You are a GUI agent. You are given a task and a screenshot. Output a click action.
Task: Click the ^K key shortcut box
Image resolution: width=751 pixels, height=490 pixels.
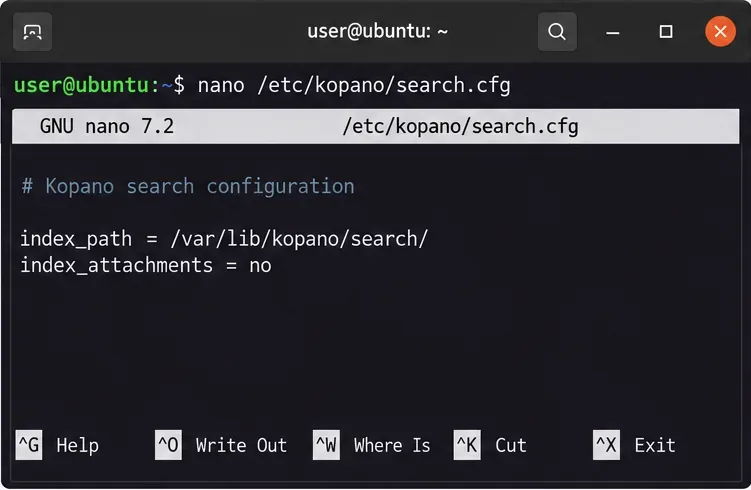point(467,445)
